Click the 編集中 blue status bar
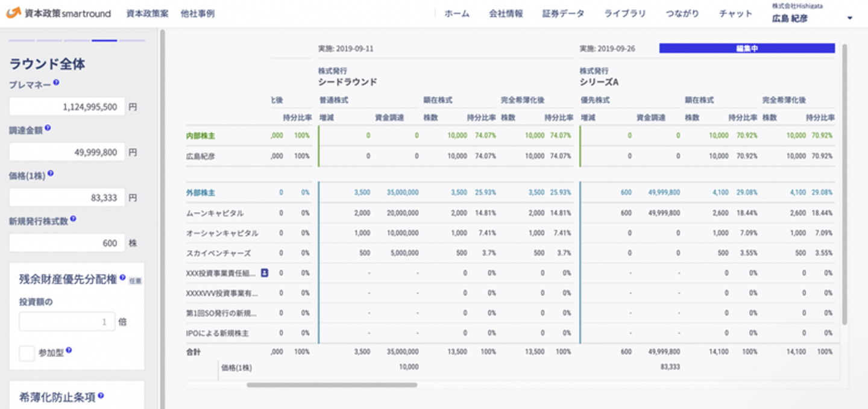The height and width of the screenshot is (409, 868). pyautogui.click(x=747, y=48)
